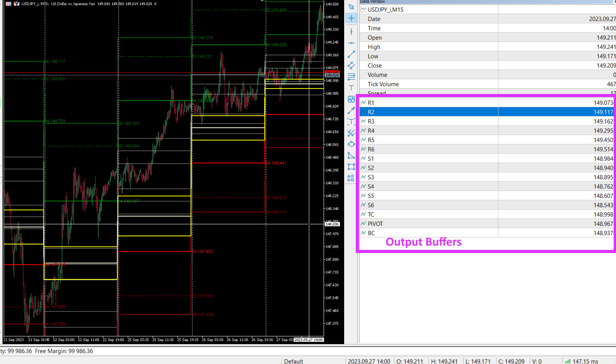Click L: 149.171 in status bar
This screenshot has width=616, height=364.
click(x=478, y=361)
